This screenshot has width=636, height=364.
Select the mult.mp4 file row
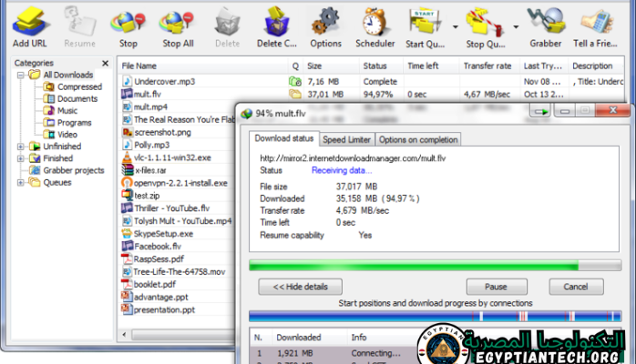(x=178, y=106)
